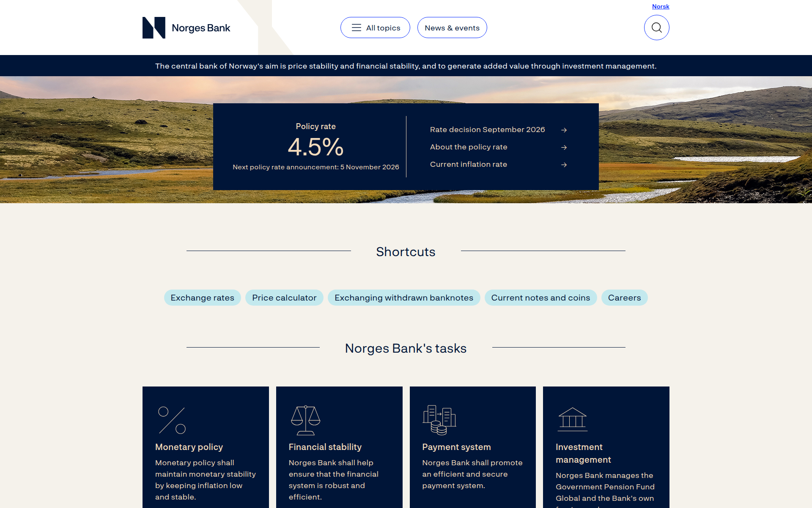The height and width of the screenshot is (508, 812).
Task: Open the Payment system heading
Action: coord(456,447)
